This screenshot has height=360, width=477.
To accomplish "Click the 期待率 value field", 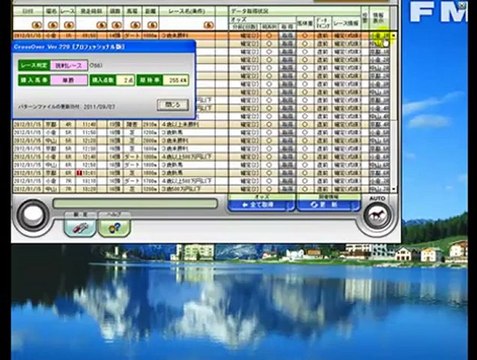I will click(x=175, y=80).
